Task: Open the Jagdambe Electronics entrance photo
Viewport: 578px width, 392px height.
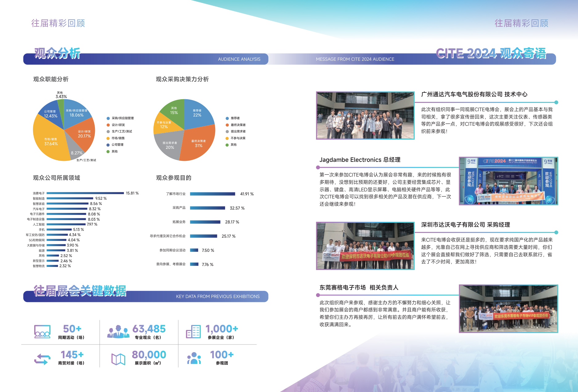Action: tap(508, 181)
